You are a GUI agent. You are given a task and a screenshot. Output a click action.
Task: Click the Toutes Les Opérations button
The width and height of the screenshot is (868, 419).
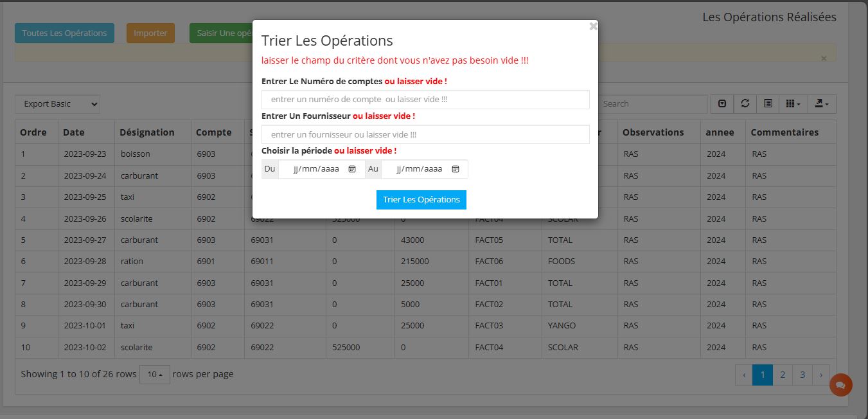(x=64, y=33)
